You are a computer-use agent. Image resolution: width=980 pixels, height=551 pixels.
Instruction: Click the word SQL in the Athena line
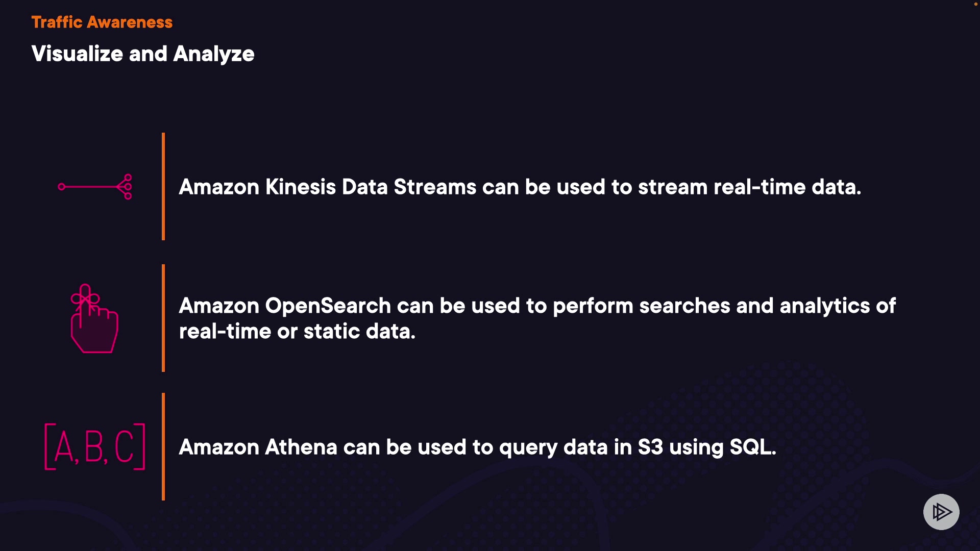click(x=752, y=447)
